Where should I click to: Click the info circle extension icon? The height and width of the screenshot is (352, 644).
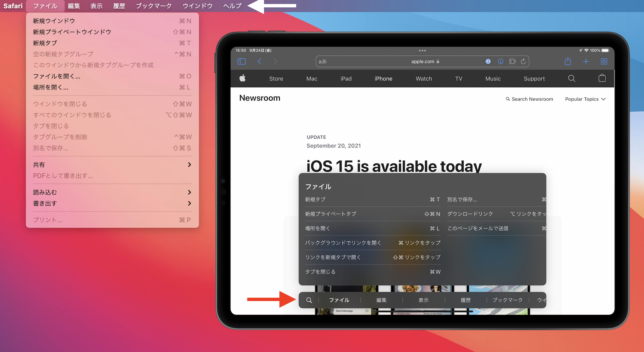[500, 61]
